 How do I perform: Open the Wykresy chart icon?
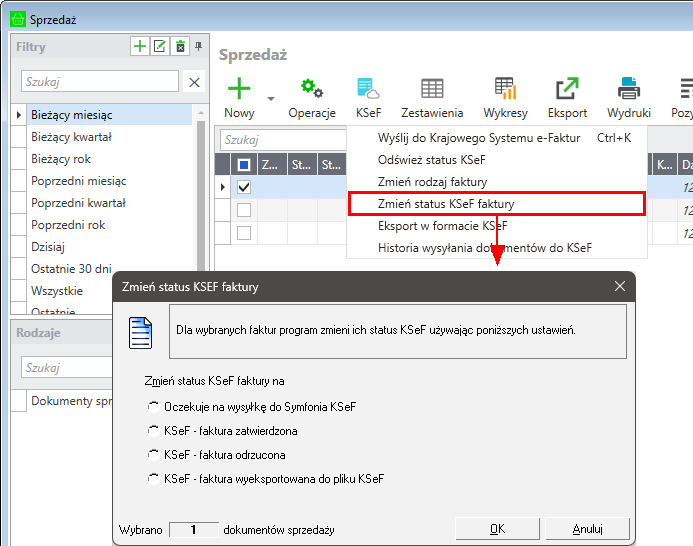pyautogui.click(x=505, y=89)
